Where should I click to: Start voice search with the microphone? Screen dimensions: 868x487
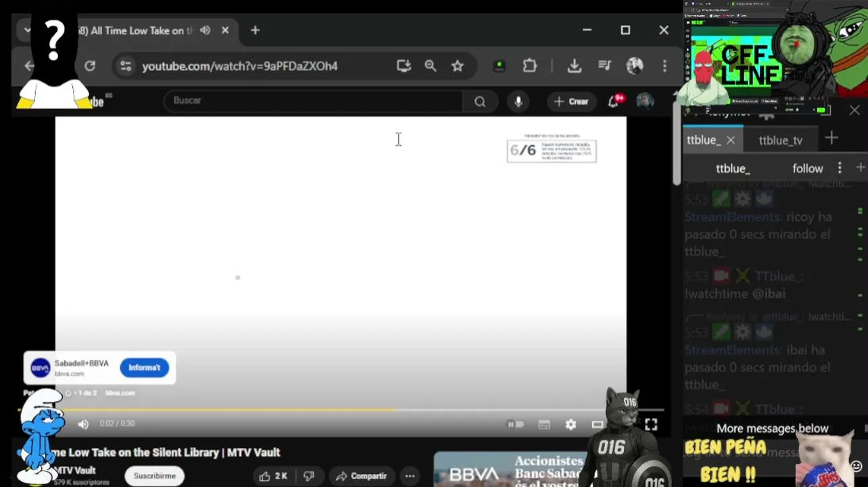point(519,101)
